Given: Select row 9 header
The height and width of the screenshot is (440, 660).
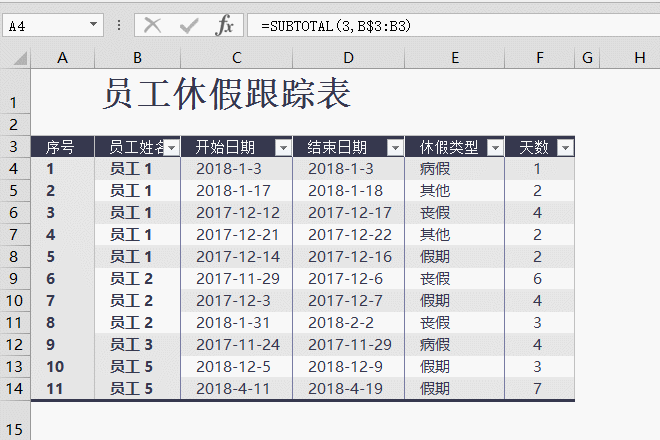Looking at the screenshot, I should pos(14,278).
